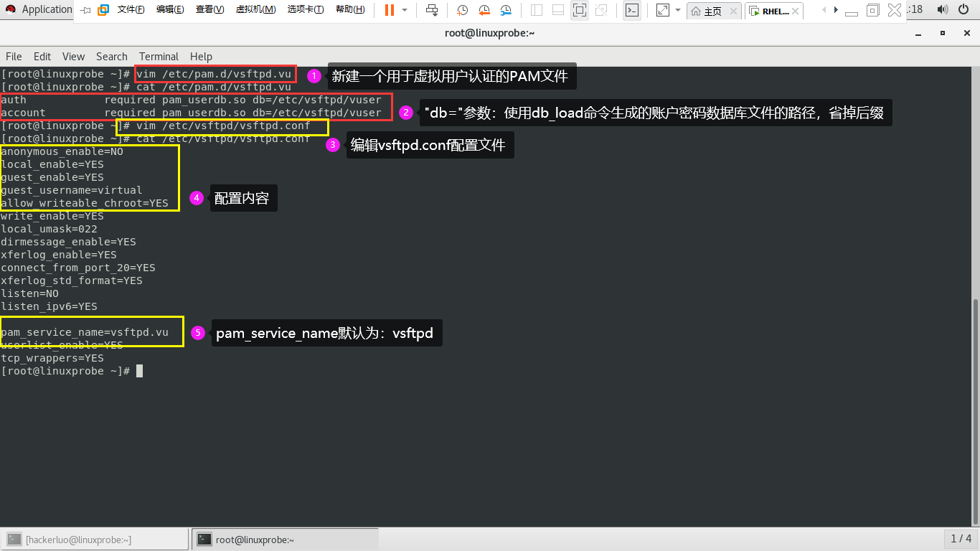
Task: Select the root@linuxprobe taskbar window button
Action: pyautogui.click(x=285, y=540)
